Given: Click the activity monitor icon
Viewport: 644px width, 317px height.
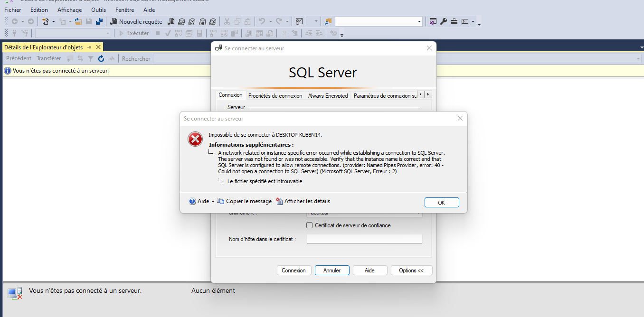Looking at the screenshot, I should coord(299,21).
